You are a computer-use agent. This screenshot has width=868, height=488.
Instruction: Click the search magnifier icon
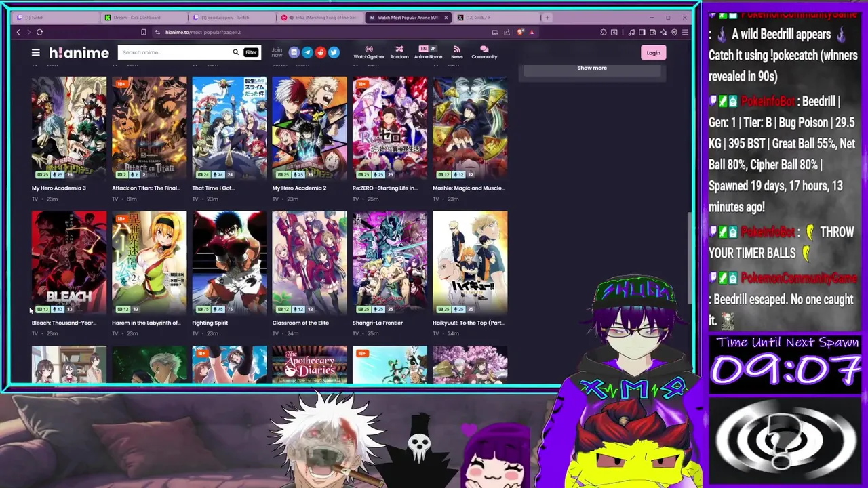[235, 52]
